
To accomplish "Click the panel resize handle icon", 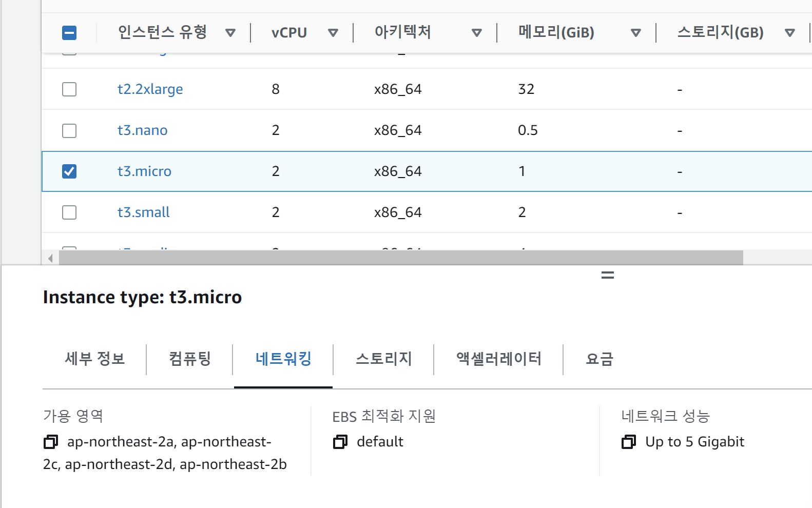I will (x=608, y=276).
